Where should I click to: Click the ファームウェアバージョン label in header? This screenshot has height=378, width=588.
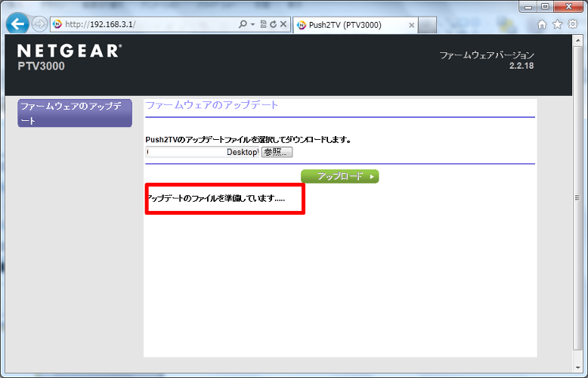pos(487,55)
